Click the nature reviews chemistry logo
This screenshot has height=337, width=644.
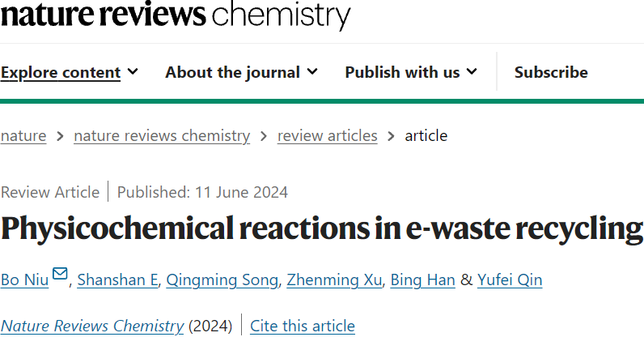(x=176, y=15)
